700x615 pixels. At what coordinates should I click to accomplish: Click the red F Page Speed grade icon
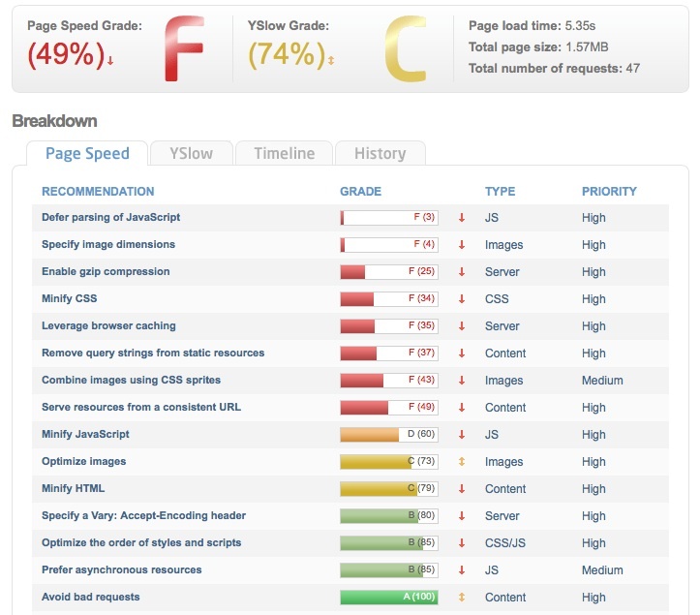pyautogui.click(x=184, y=48)
